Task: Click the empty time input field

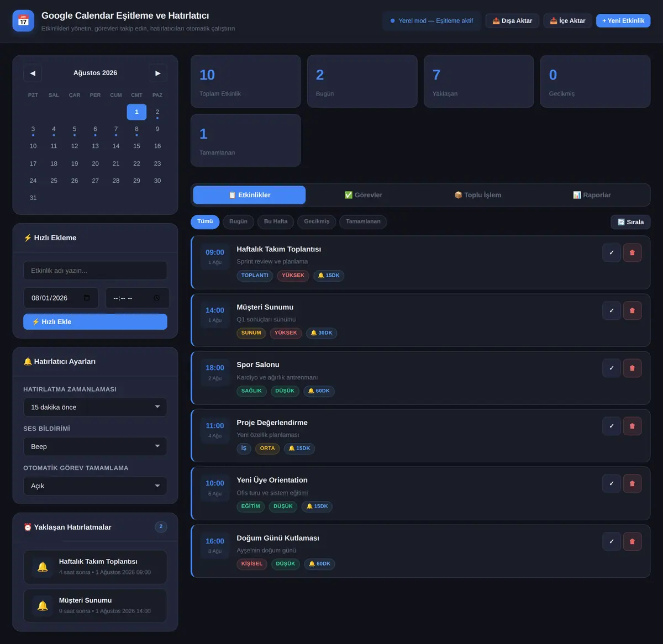Action: pos(137,298)
